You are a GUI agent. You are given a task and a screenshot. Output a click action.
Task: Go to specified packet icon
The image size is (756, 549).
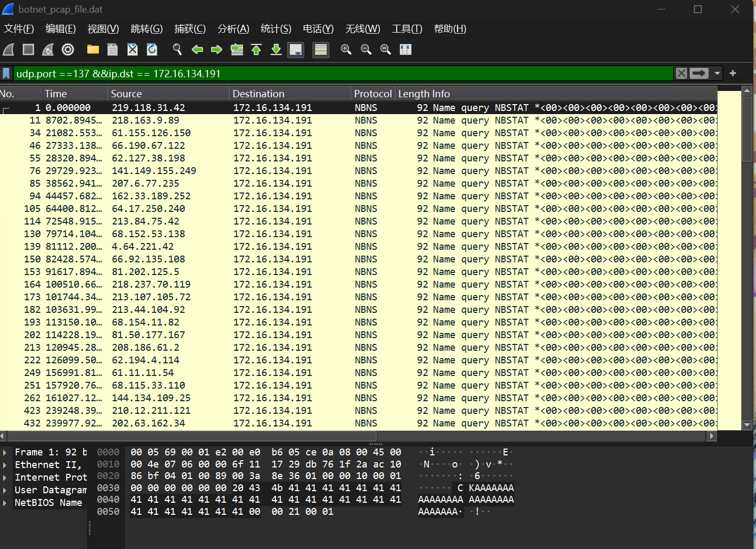click(237, 49)
